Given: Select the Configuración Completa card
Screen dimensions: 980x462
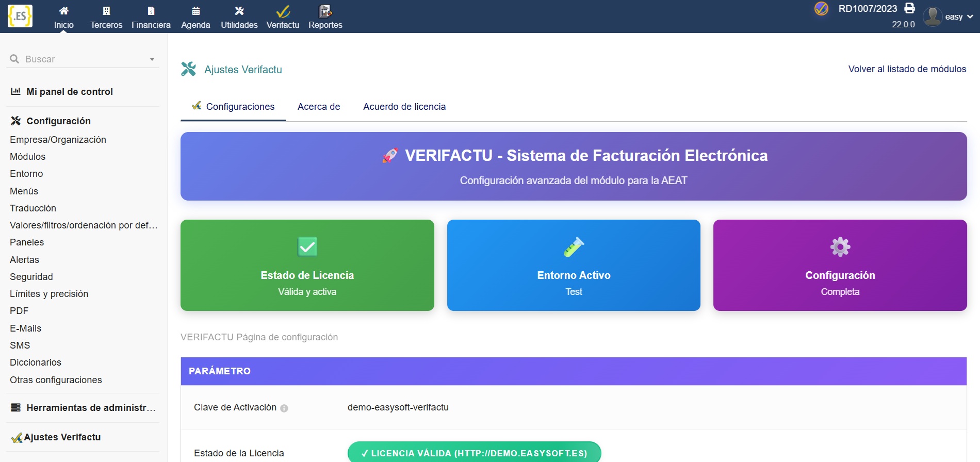Looking at the screenshot, I should coord(840,265).
